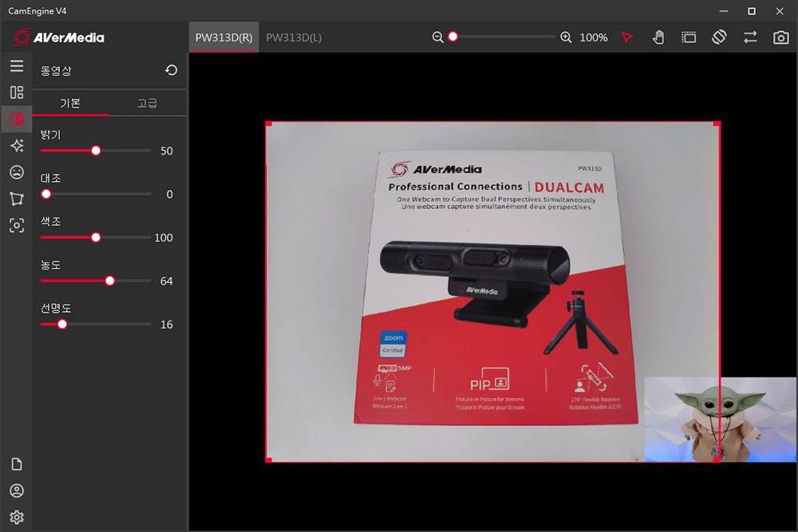Open the settings gear icon
The height and width of the screenshot is (532, 798).
17,518
